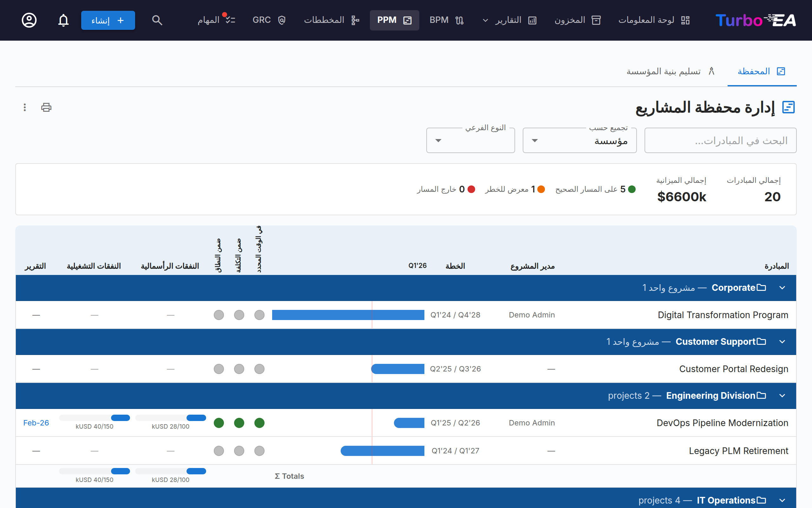Click the إنشاء create button
The height and width of the screenshot is (508, 812).
pos(108,20)
